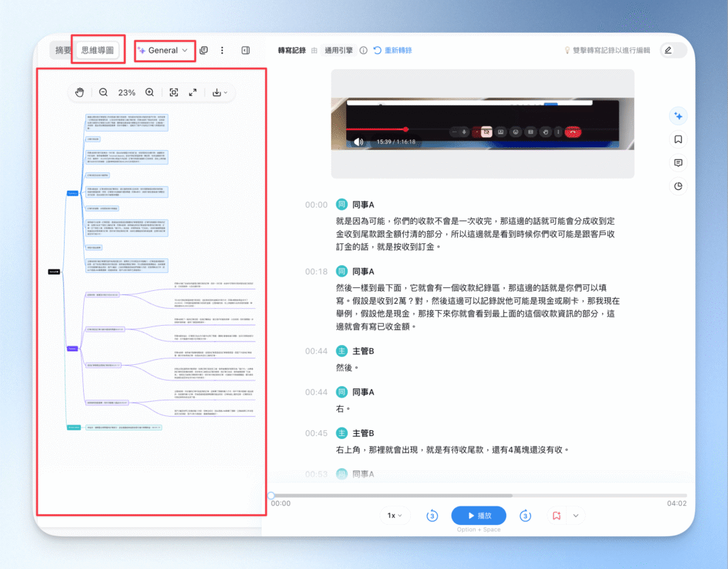Switch to the 摘要 tab
Screen dimensions: 728x569
click(63, 50)
